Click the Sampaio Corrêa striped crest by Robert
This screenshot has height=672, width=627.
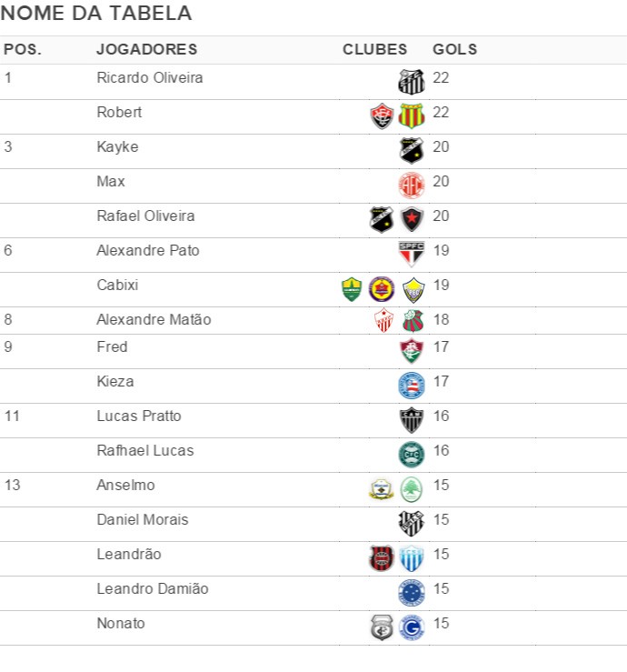[411, 116]
